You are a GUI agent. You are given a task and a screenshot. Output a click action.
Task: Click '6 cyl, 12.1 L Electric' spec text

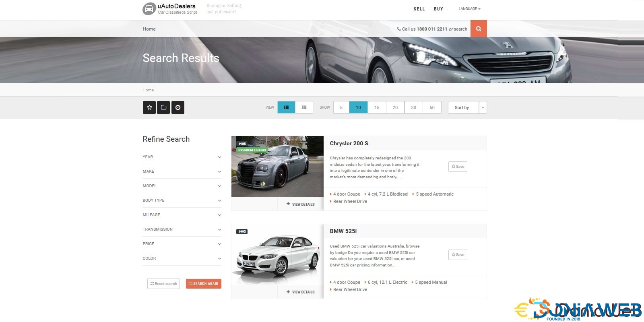point(388,283)
